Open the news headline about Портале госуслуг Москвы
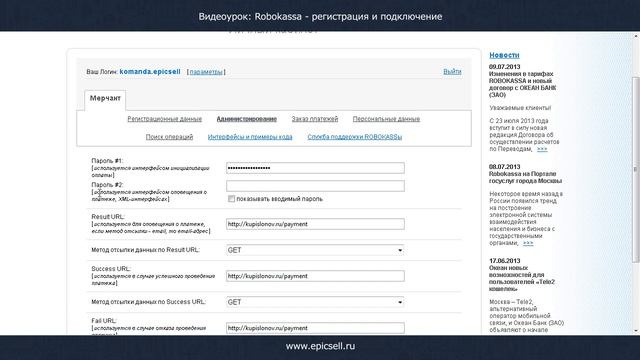The image size is (640, 360). tap(525, 177)
